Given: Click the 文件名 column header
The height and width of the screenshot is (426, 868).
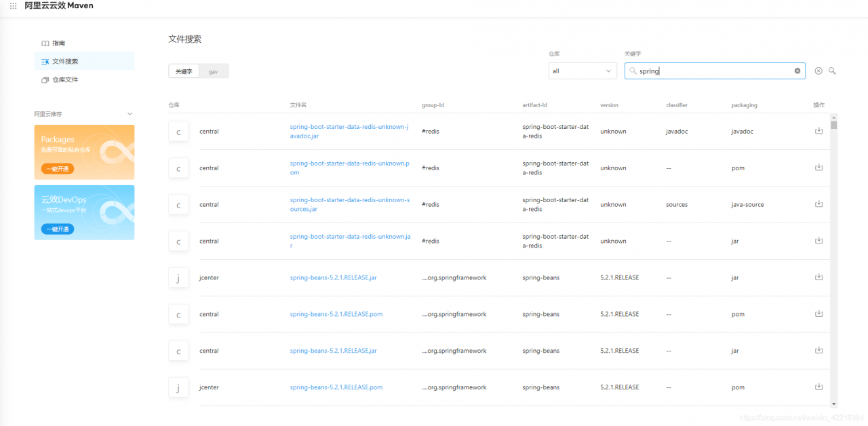Looking at the screenshot, I should [x=298, y=105].
